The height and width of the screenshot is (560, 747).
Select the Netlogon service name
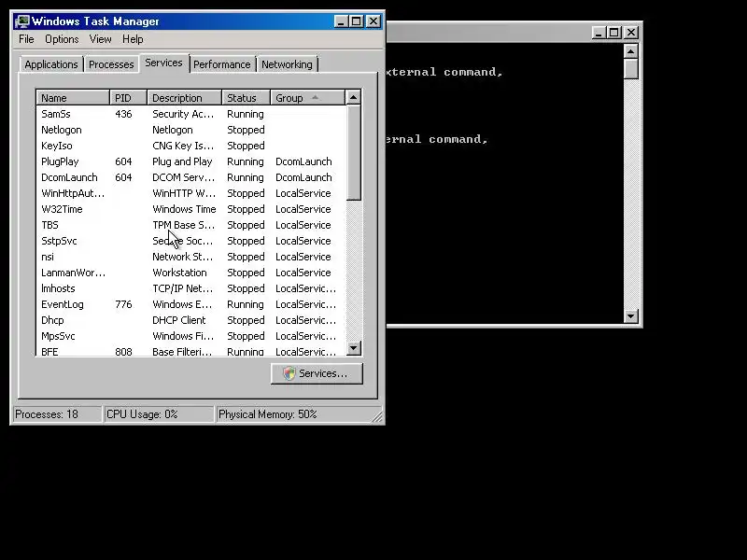pos(62,130)
